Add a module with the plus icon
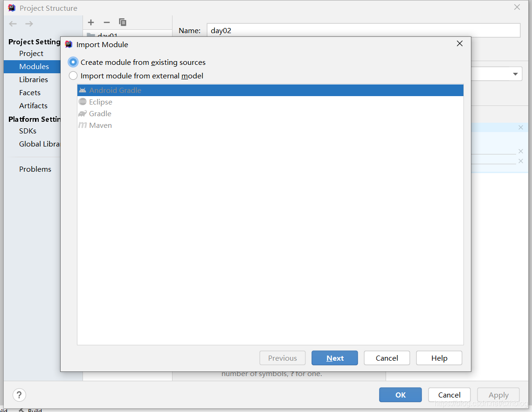 [91, 22]
